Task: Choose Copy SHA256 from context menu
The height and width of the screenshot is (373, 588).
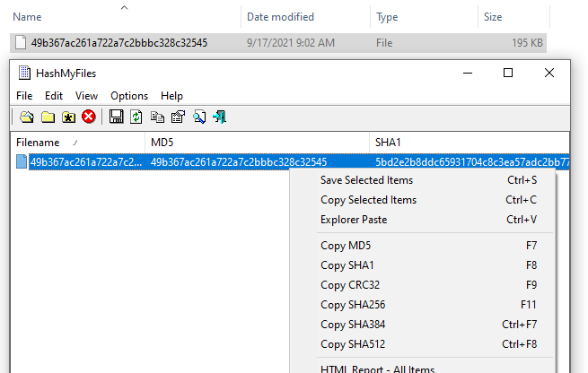Action: 353,305
